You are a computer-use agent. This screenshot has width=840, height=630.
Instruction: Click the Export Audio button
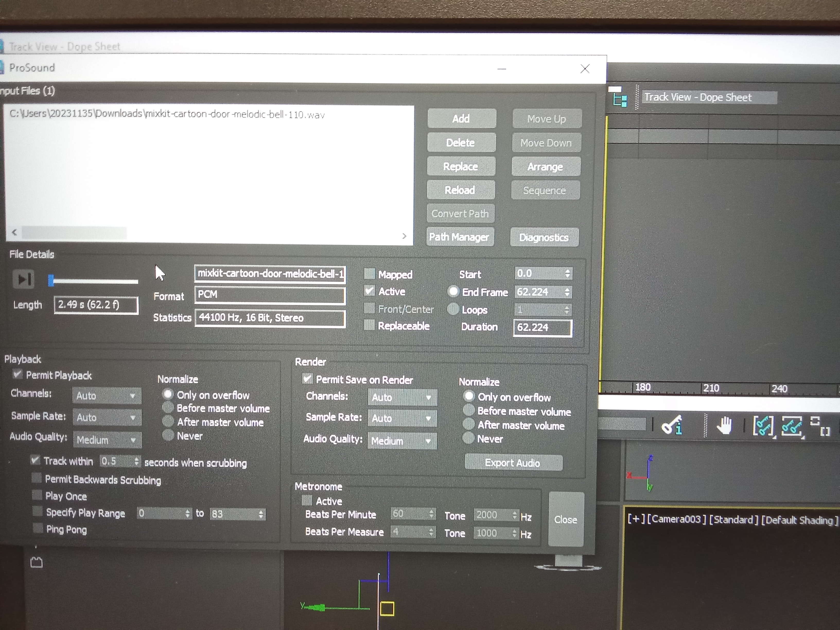coord(513,462)
